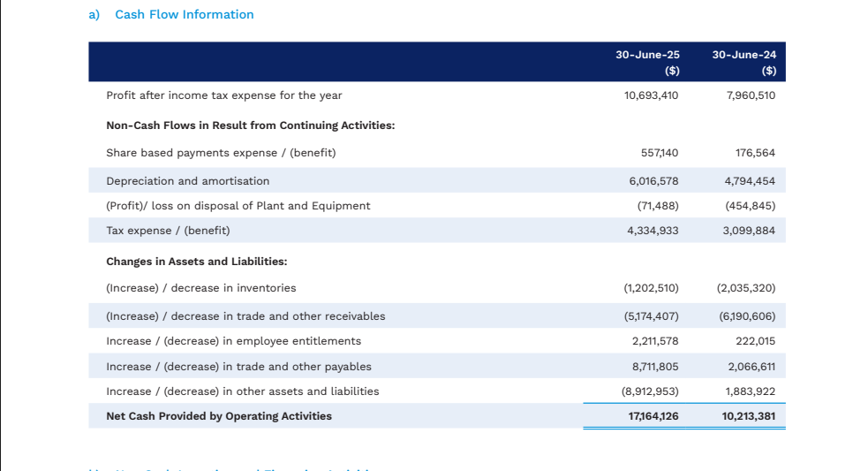Select the inventories row label

pyautogui.click(x=200, y=288)
